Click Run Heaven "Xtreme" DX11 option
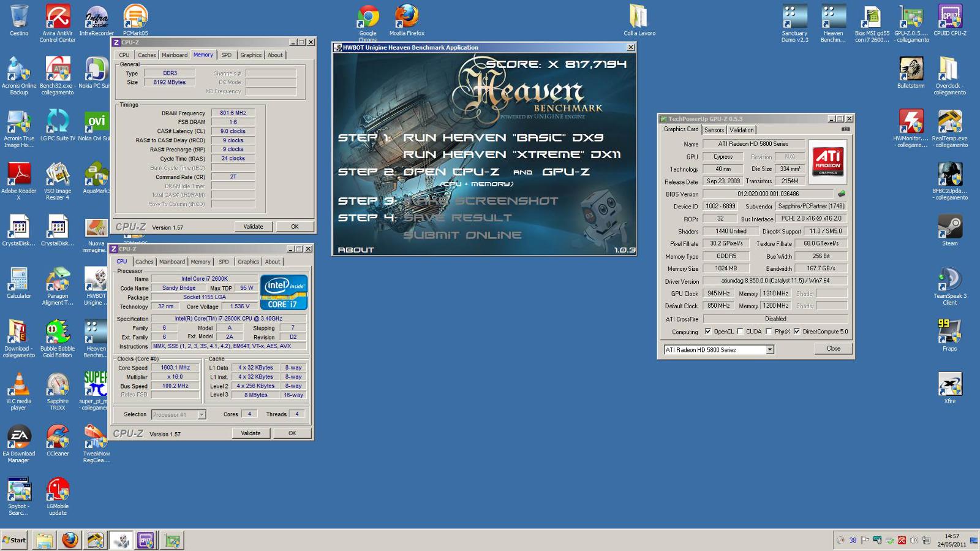This screenshot has width=980, height=551. click(x=511, y=154)
